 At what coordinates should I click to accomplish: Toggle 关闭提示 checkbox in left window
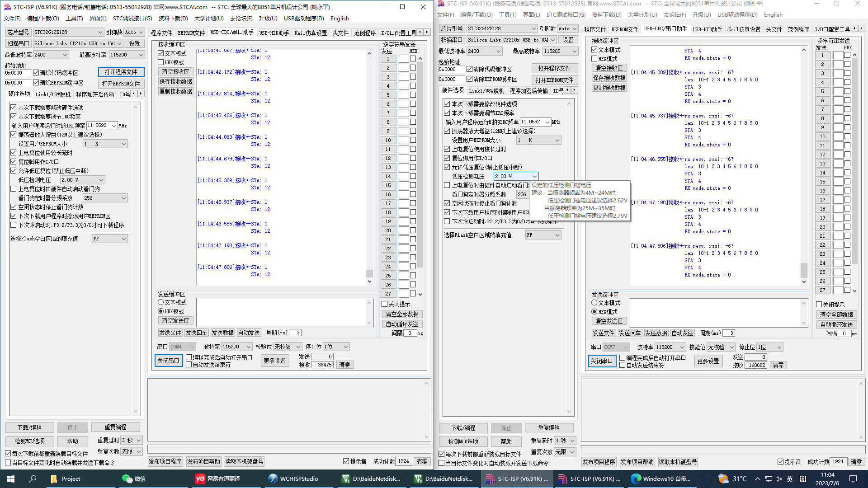click(385, 304)
